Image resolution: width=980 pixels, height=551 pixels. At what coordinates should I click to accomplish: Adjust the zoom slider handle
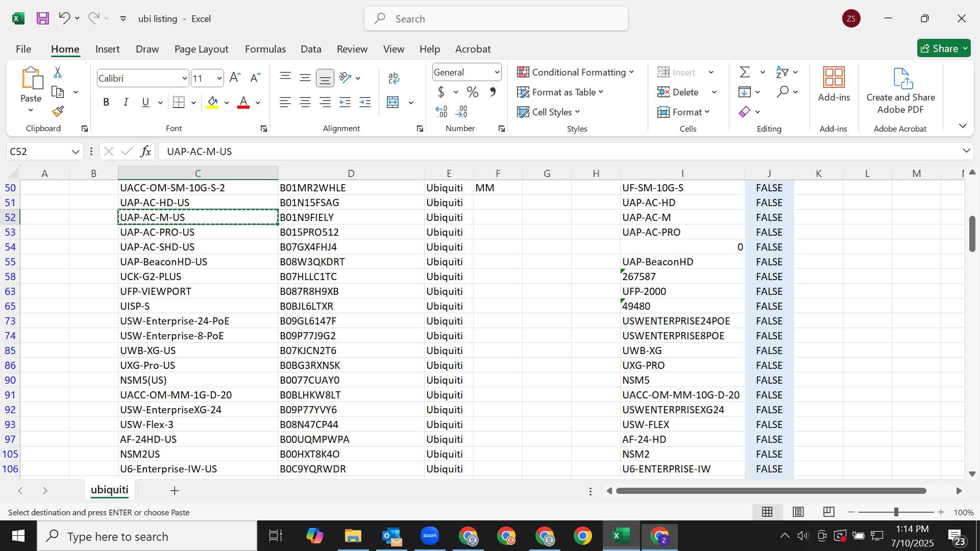coord(896,512)
